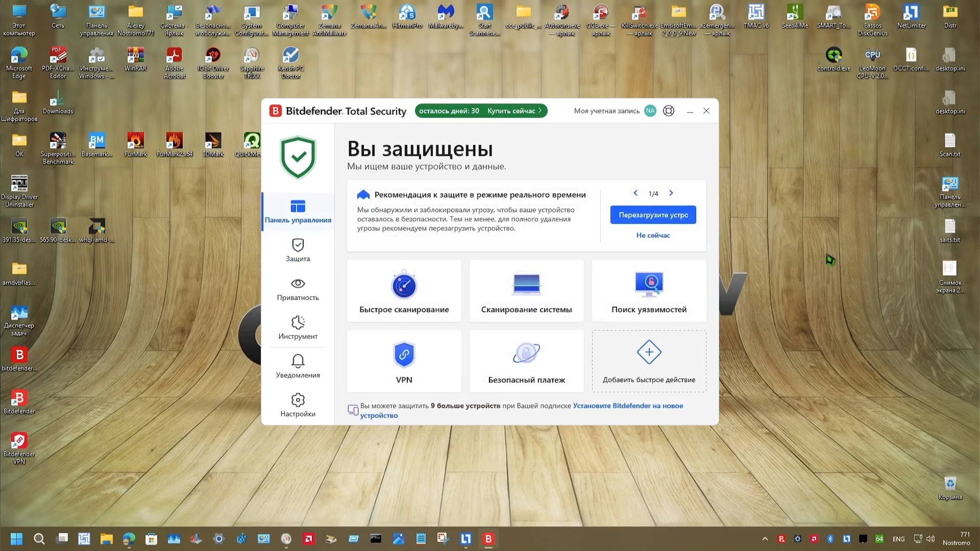This screenshot has height=551, width=980.
Task: Open Protection (Защита) sidebar section
Action: (x=298, y=250)
